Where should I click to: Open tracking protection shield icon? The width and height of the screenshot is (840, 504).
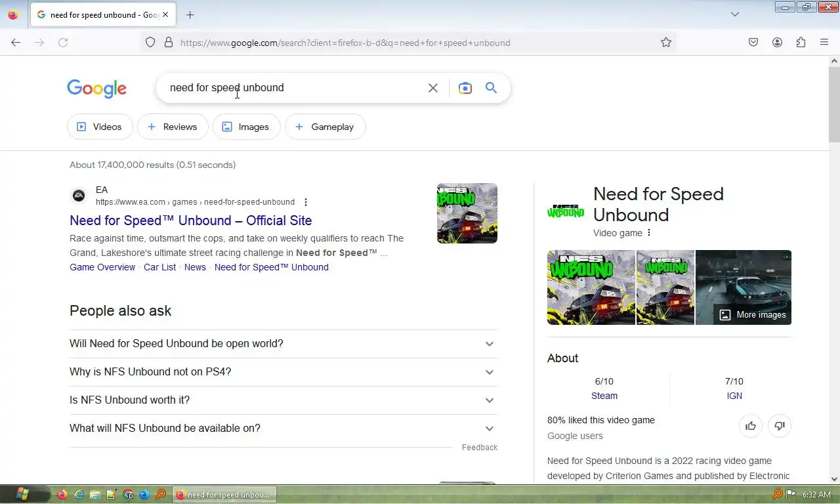[x=150, y=43]
